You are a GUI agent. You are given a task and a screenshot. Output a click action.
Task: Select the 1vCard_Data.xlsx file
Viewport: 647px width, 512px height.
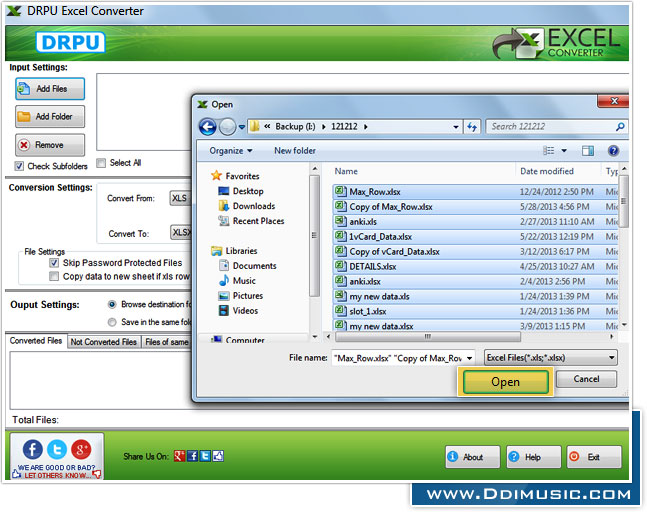click(475, 236)
